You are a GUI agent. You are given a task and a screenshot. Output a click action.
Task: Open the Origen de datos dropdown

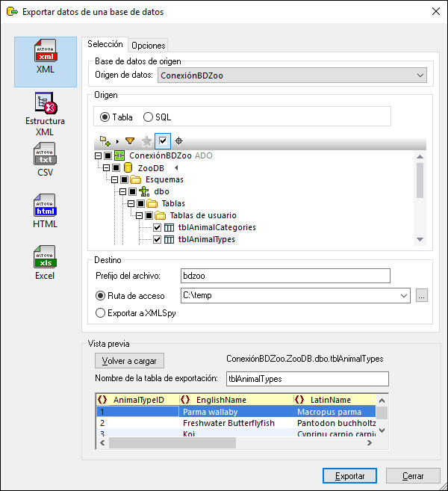[420, 75]
